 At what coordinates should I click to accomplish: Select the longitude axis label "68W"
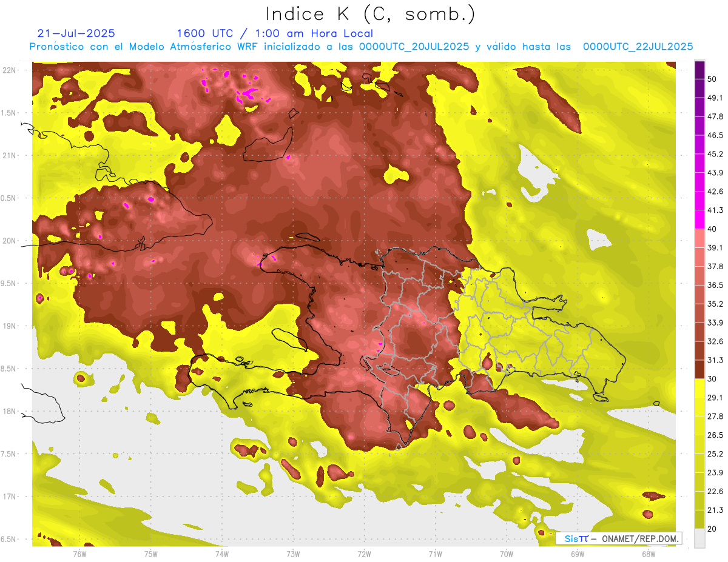pos(649,554)
